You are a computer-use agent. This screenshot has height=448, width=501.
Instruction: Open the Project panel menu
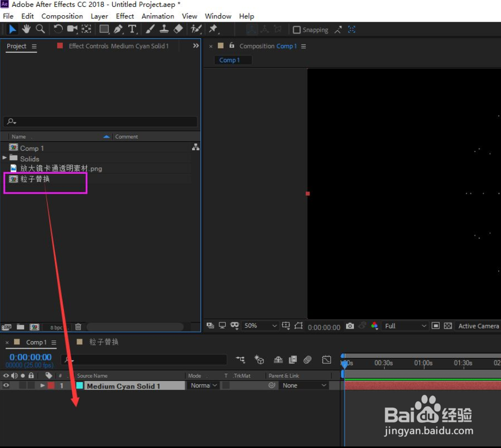pyautogui.click(x=34, y=46)
